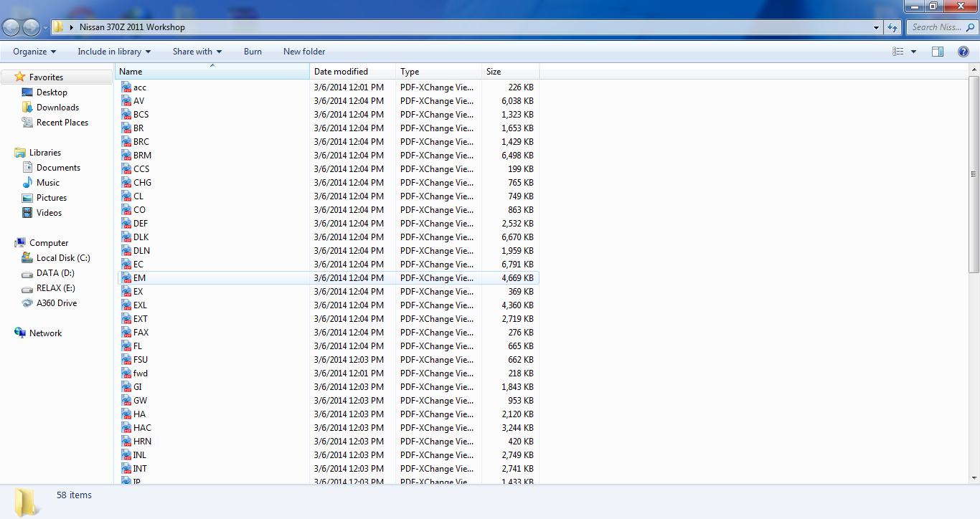Open the Organize menu

point(34,52)
